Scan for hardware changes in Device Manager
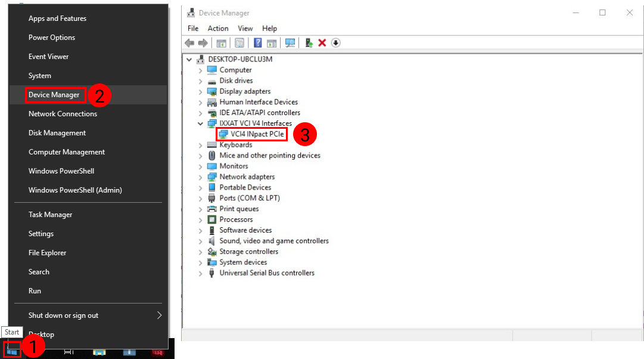This screenshot has height=359, width=644. [290, 42]
